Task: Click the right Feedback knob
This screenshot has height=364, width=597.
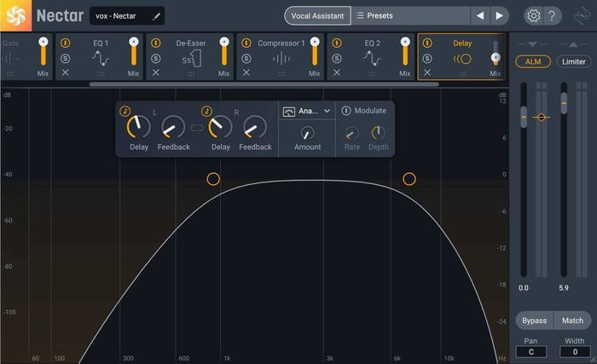Action: (255, 127)
